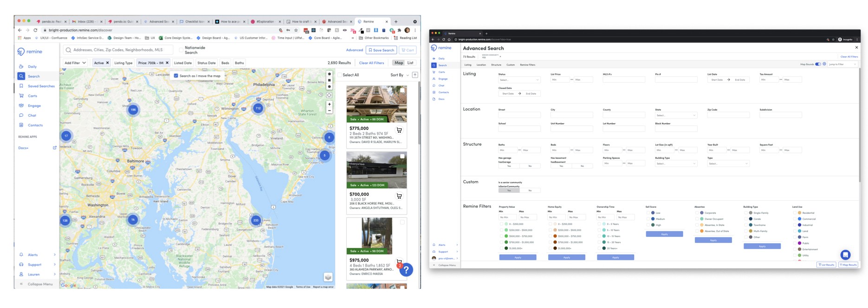Open the Status select dropdown under Listing
The width and height of the screenshot is (868, 308).
point(519,80)
